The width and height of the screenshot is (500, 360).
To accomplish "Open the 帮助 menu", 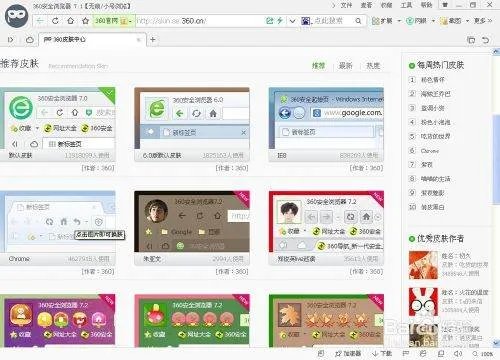I will [x=426, y=5].
